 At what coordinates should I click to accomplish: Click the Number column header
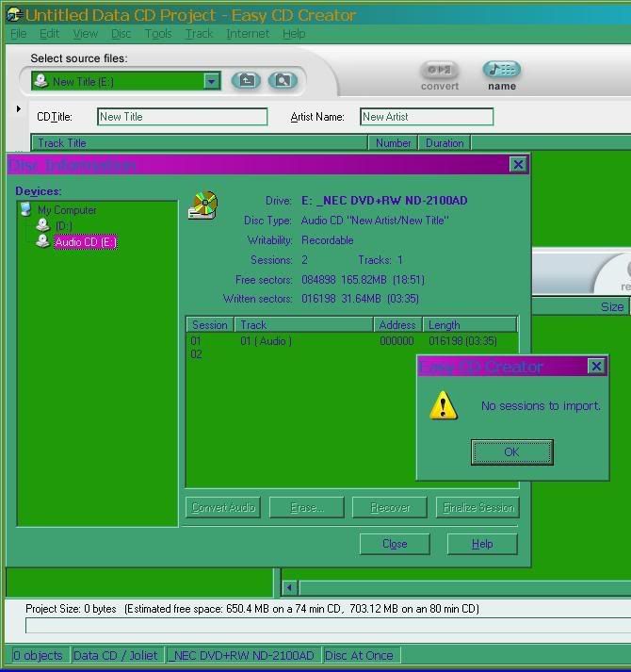394,142
